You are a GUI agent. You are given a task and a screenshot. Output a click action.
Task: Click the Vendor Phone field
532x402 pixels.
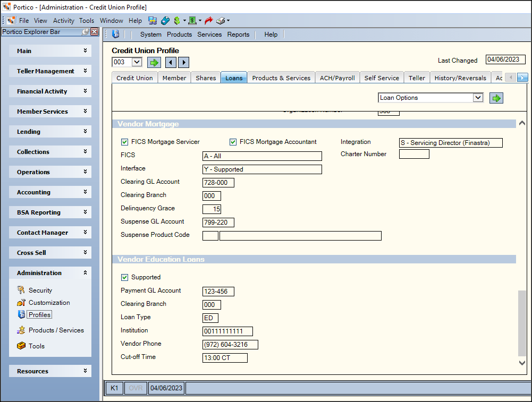tap(230, 345)
